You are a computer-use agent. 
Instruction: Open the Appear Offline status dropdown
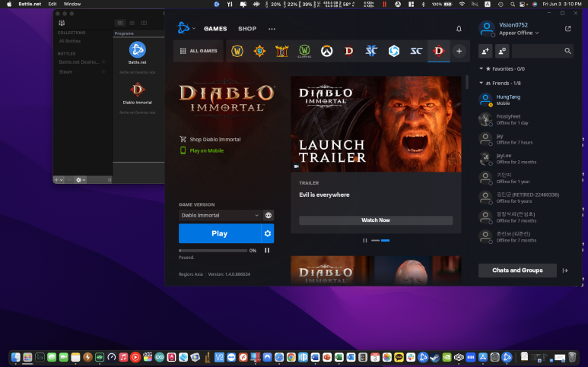(x=519, y=33)
